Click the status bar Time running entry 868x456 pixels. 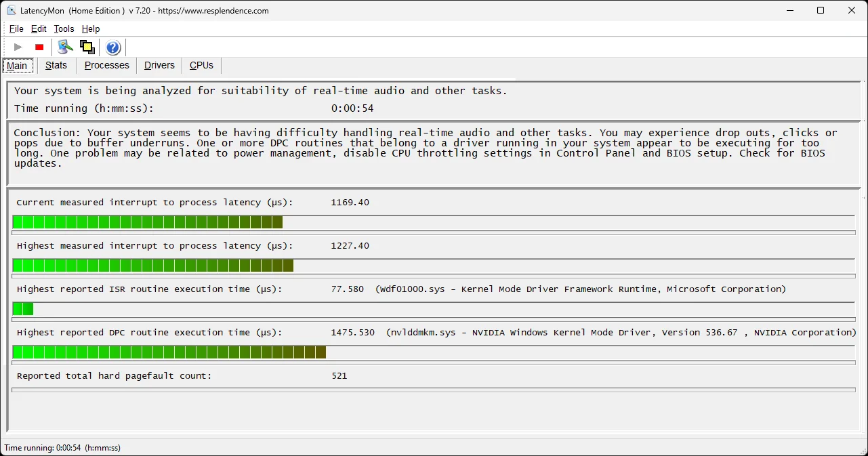coord(62,448)
